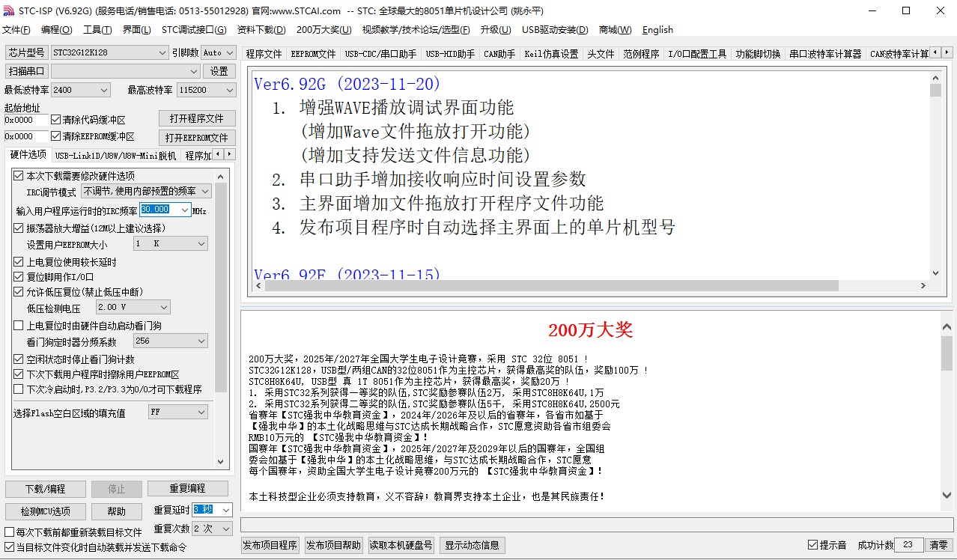The image size is (957, 560).
Task: Switch to Keil仿真设置 tab
Action: click(551, 54)
